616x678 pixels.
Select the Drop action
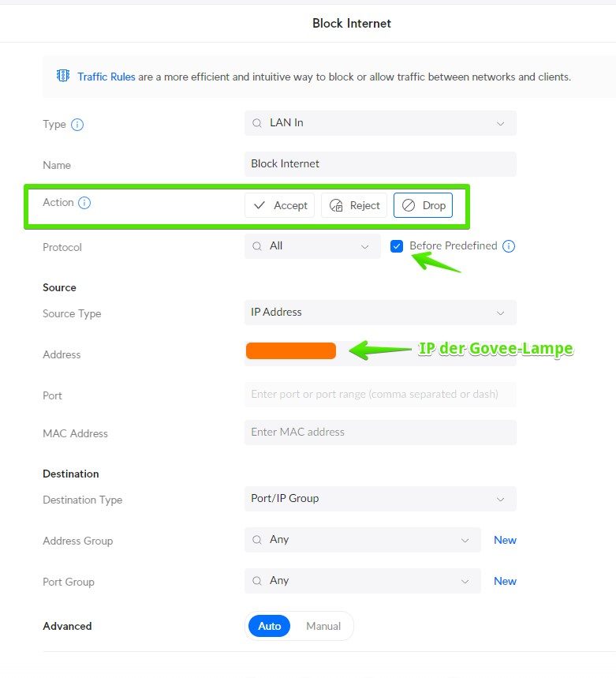click(x=423, y=205)
